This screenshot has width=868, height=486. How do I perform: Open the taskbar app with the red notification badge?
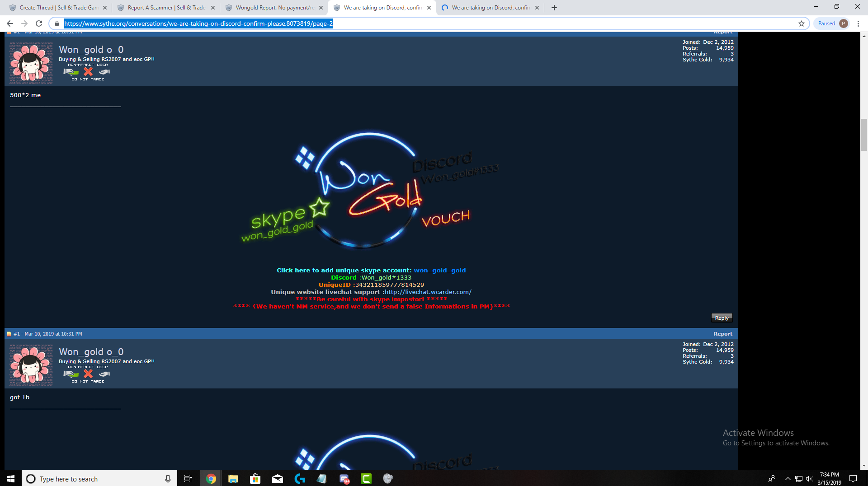(x=344, y=479)
